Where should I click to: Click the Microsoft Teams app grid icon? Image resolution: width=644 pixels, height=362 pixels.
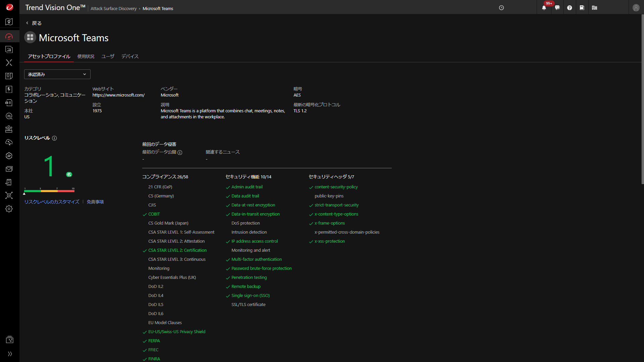[x=30, y=37]
